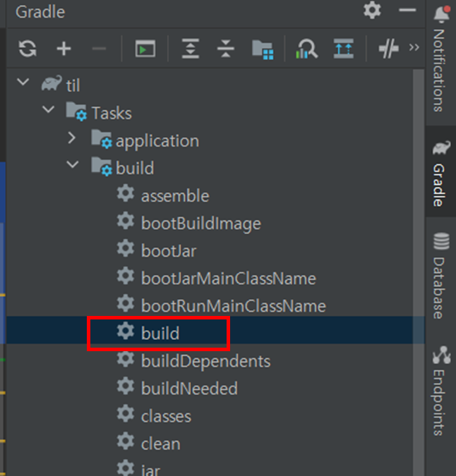
Task: Click the detach project minus icon
Action: coord(99,49)
